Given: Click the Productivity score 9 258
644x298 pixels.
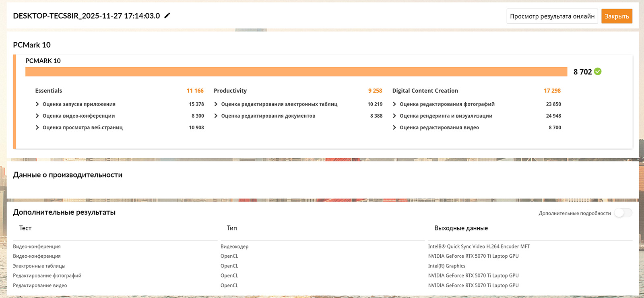Looking at the screenshot, I should [375, 91].
